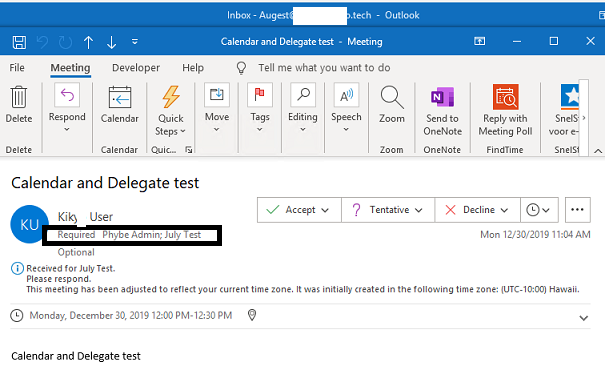Decline the meeting invitation

(470, 210)
